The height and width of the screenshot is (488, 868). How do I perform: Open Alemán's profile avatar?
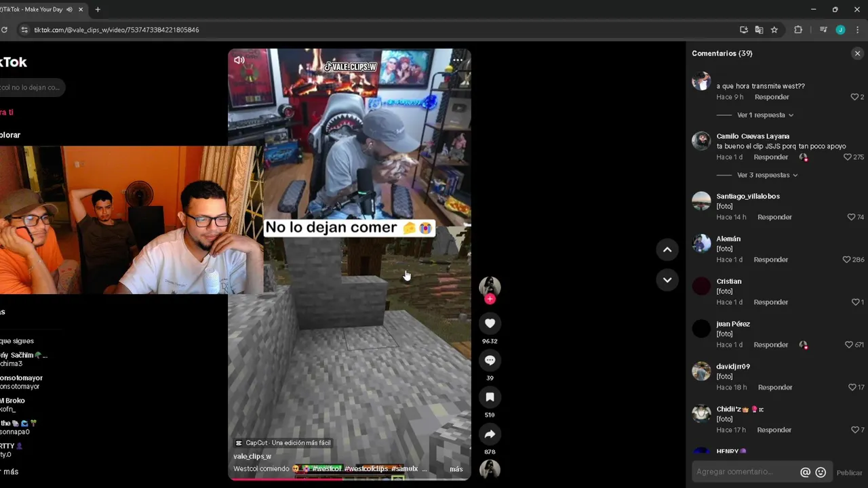[701, 243]
